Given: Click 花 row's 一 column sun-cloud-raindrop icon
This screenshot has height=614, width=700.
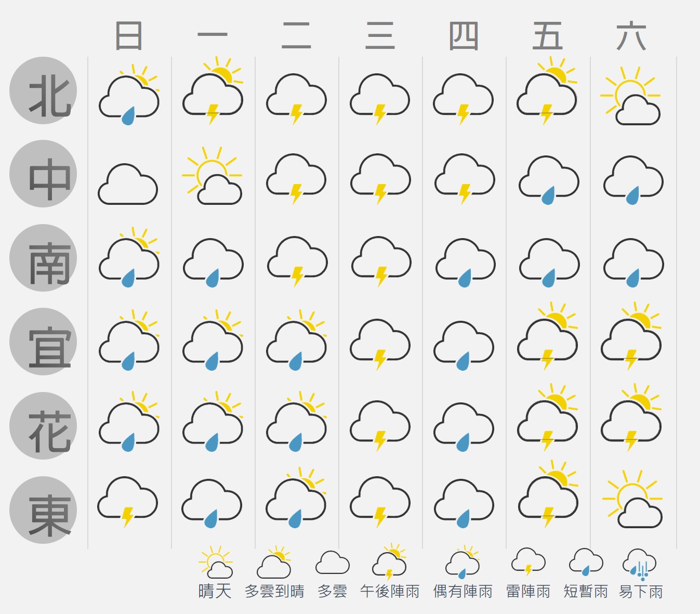Looking at the screenshot, I should point(213,422).
